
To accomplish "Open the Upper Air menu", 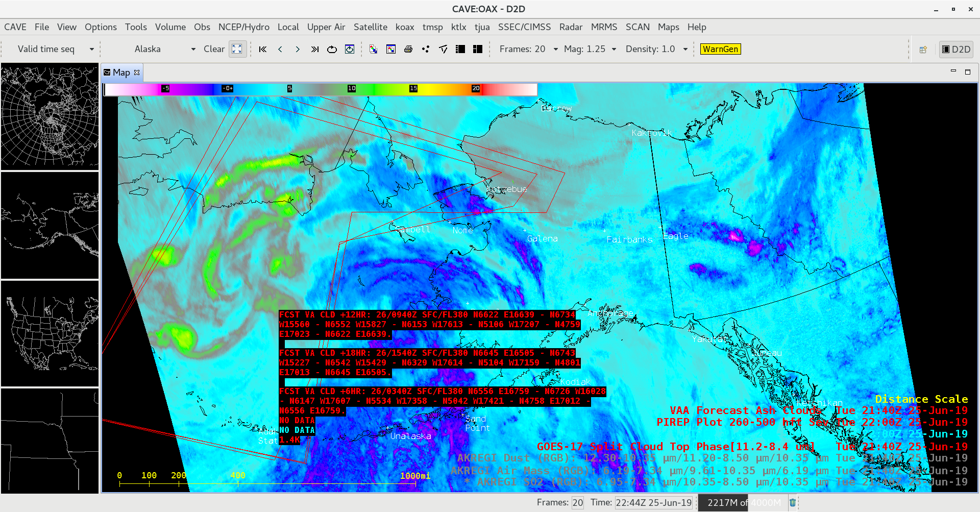I will (326, 27).
